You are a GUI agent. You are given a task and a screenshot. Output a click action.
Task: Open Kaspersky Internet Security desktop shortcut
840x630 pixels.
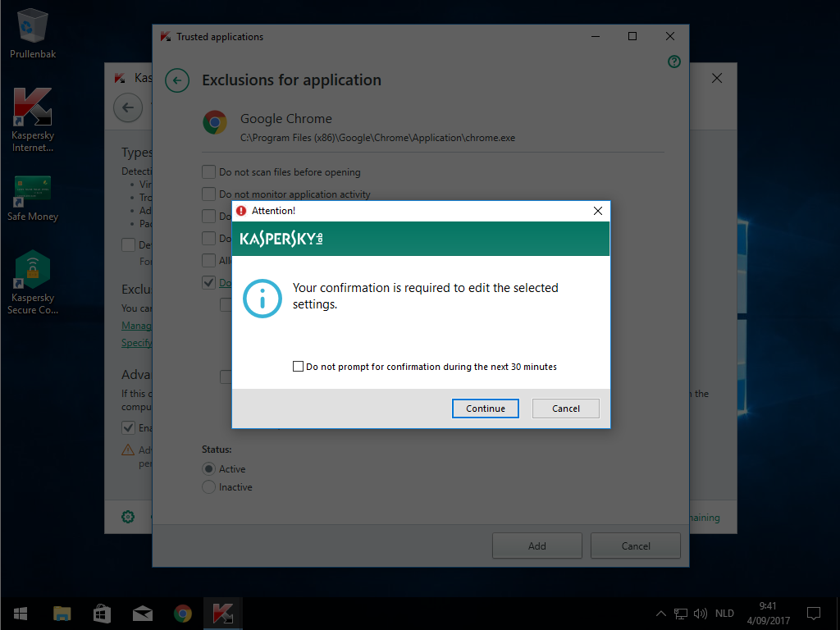click(33, 120)
